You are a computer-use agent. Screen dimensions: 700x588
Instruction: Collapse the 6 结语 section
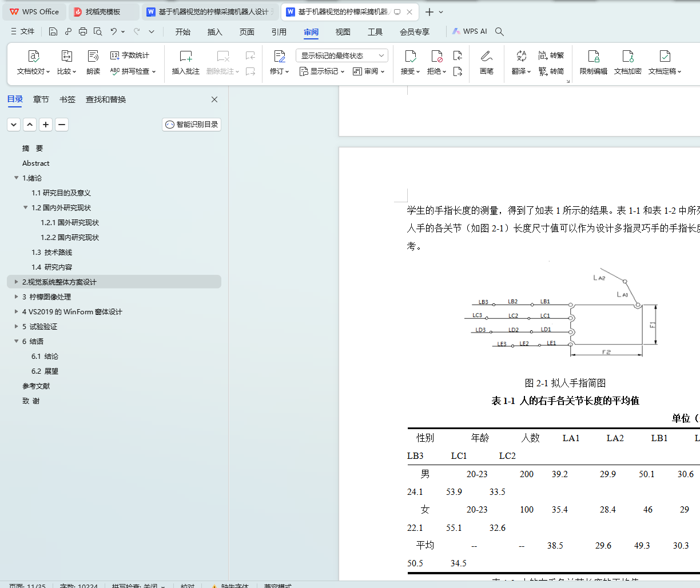click(x=17, y=342)
